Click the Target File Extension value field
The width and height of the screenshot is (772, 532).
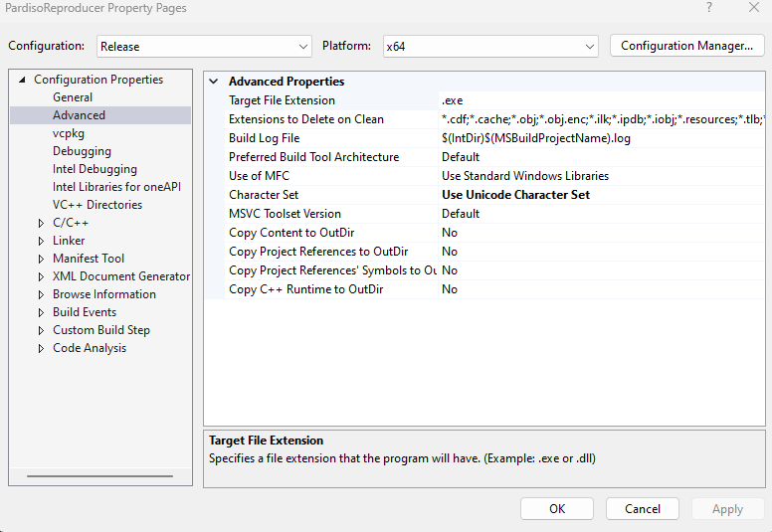pyautogui.click(x=597, y=100)
